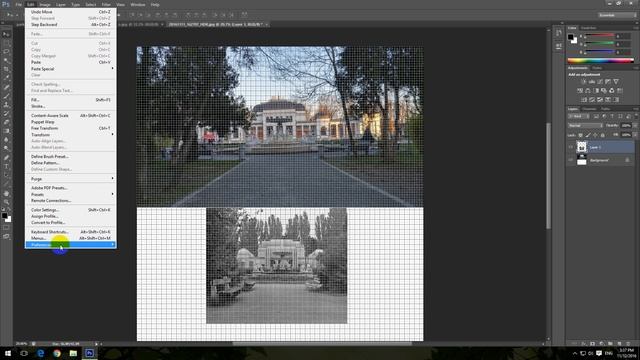Open the Essentials workspace dropdown
The width and height of the screenshot is (640, 360).
click(617, 15)
